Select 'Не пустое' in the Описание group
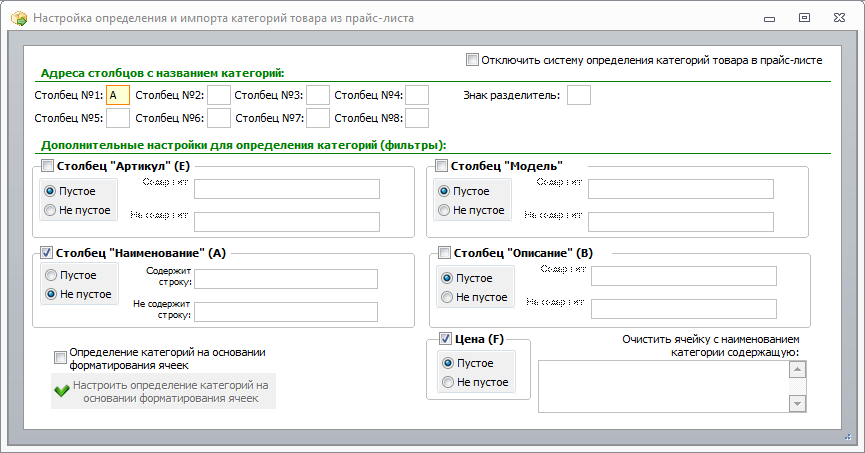865x453 pixels. [447, 297]
